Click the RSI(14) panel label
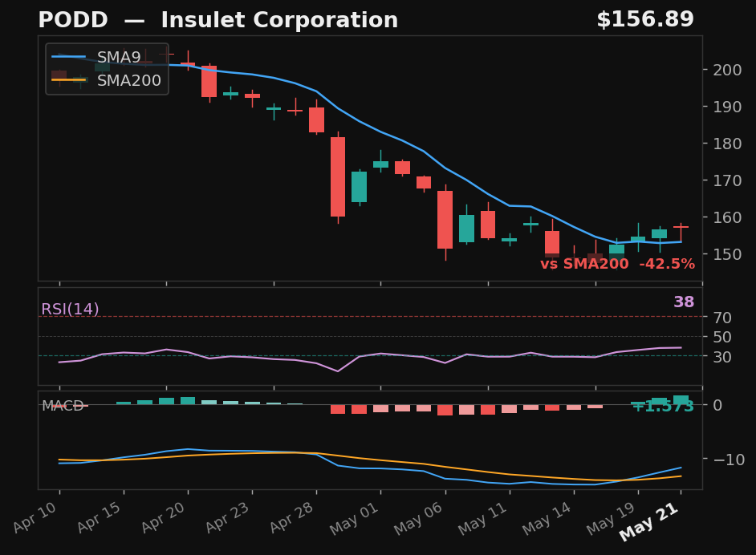This screenshot has width=756, height=555. (x=70, y=309)
